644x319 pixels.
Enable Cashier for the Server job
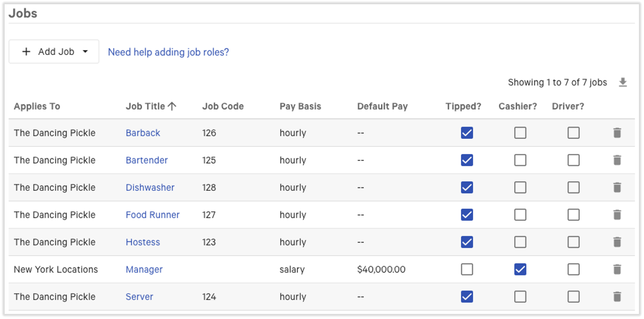pyautogui.click(x=520, y=297)
